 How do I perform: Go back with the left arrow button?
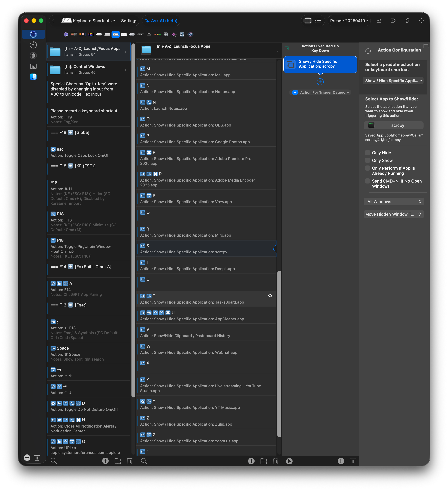pyautogui.click(x=53, y=21)
